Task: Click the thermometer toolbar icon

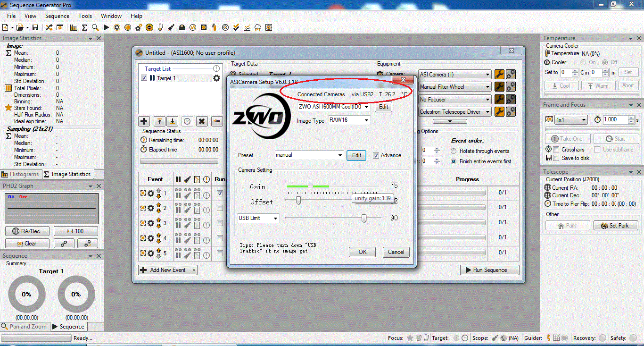Action: click(x=160, y=27)
